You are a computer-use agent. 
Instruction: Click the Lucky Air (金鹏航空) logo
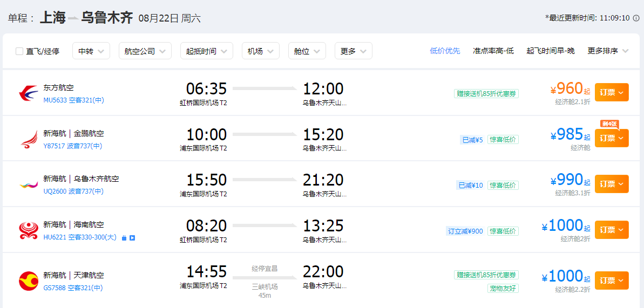(x=29, y=139)
